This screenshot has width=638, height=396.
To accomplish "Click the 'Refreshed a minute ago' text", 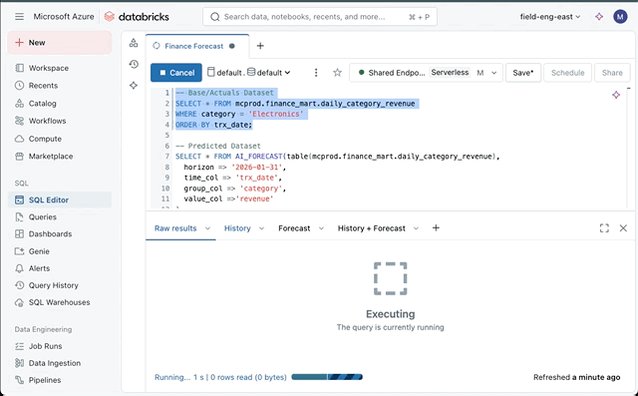I will click(577, 377).
